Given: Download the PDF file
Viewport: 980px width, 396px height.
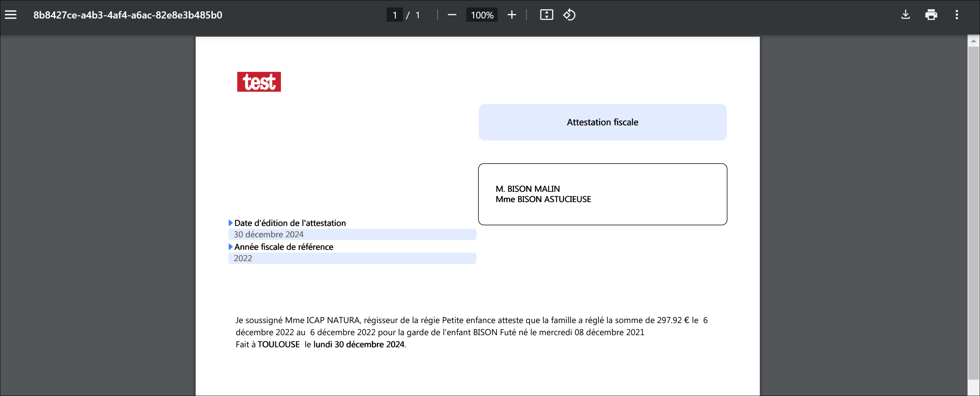Looking at the screenshot, I should click(905, 15).
